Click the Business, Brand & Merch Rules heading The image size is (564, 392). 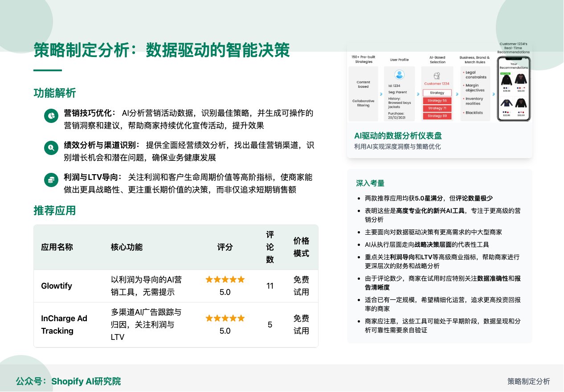[474, 60]
